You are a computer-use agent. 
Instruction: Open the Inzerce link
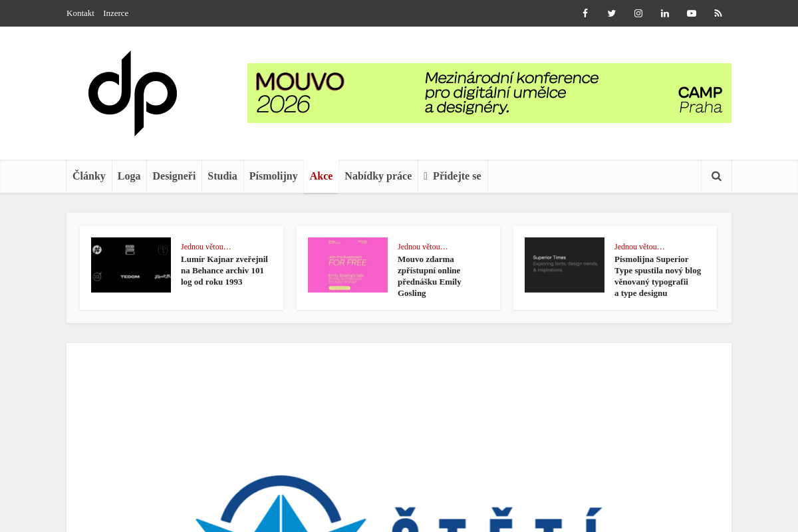[116, 13]
